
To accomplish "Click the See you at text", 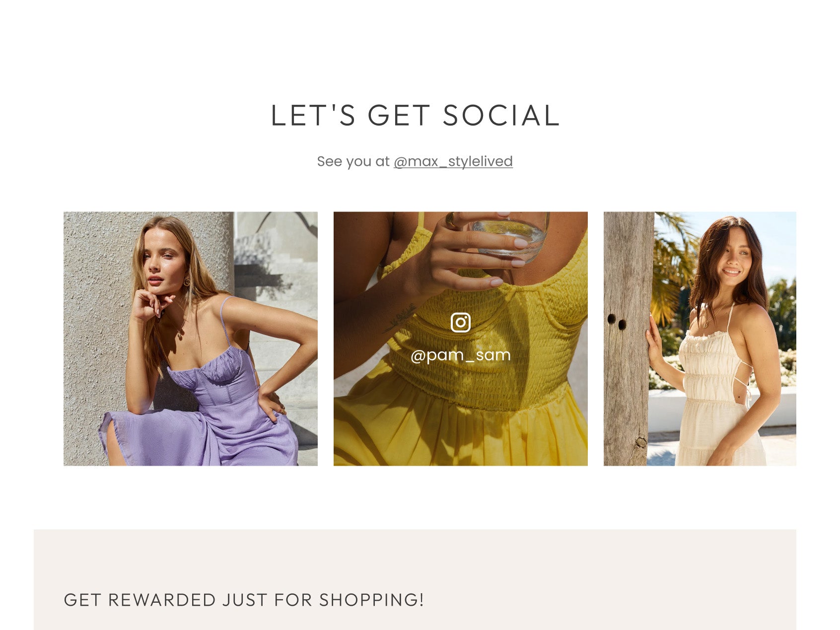I will (x=353, y=161).
